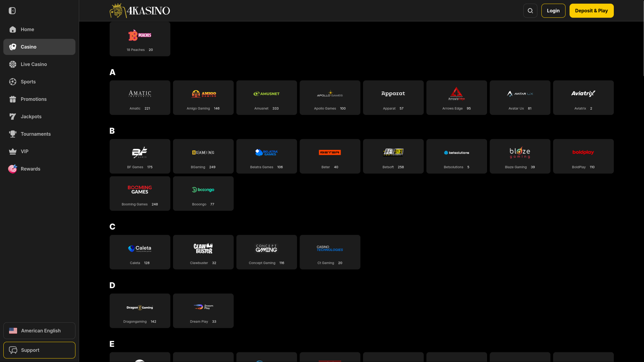Click the Support chat bubble icon
The width and height of the screenshot is (644, 362).
[x=13, y=350]
